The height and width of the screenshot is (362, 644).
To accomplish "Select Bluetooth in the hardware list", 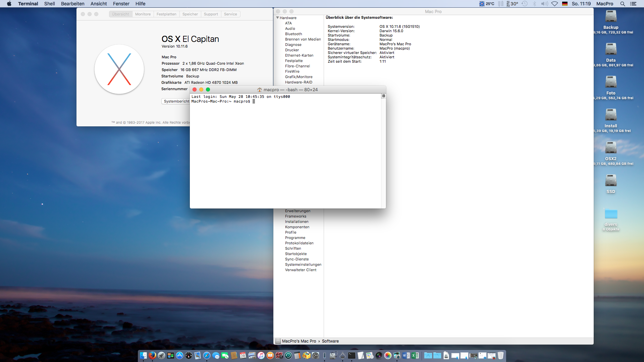I will 293,34.
